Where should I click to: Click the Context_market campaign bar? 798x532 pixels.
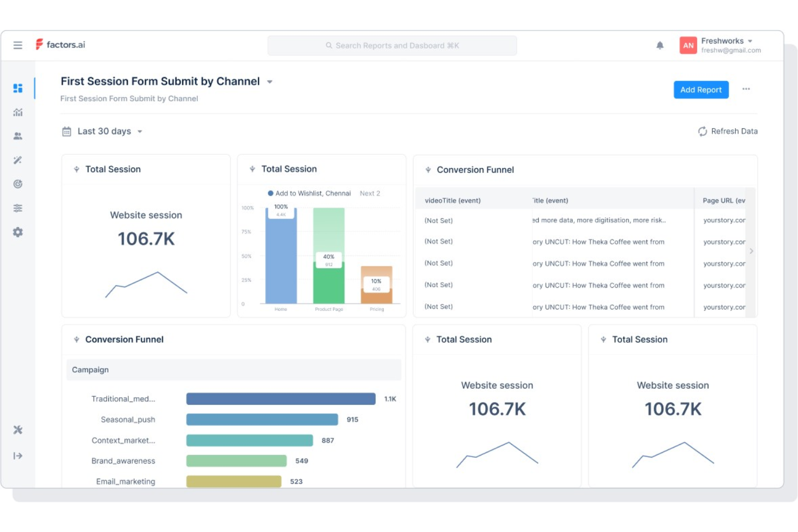[250, 440]
